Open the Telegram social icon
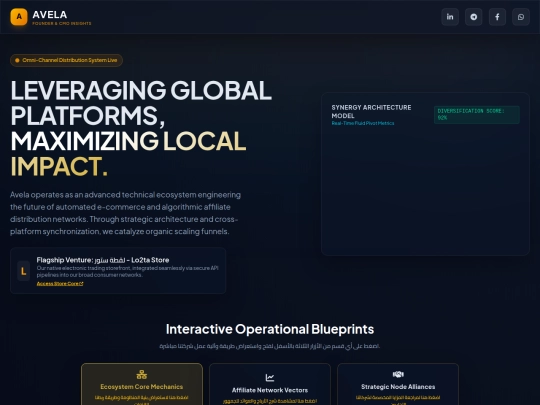The image size is (540, 405). 474,17
